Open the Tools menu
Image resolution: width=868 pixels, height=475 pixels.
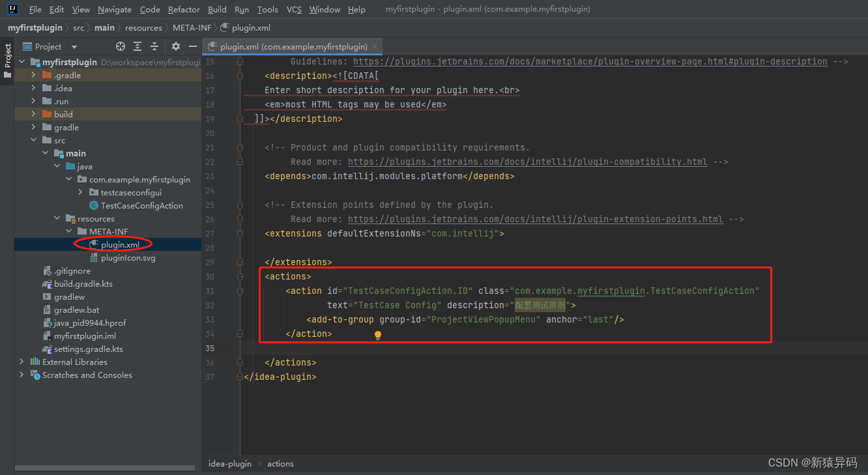pos(267,9)
